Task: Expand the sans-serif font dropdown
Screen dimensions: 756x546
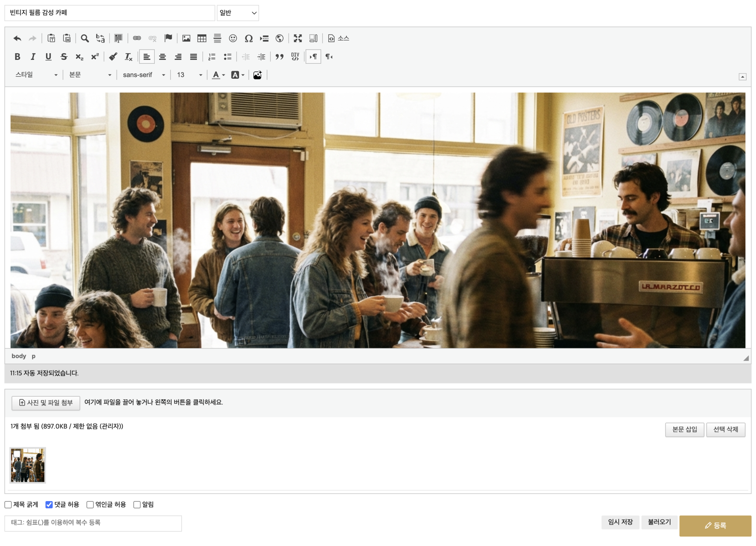Action: 144,75
